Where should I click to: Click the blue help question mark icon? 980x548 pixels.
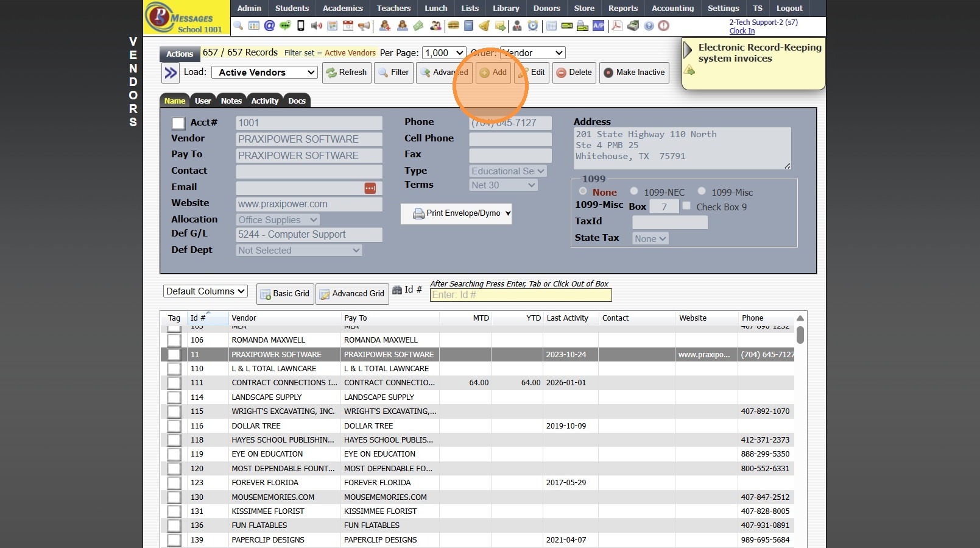tap(649, 26)
